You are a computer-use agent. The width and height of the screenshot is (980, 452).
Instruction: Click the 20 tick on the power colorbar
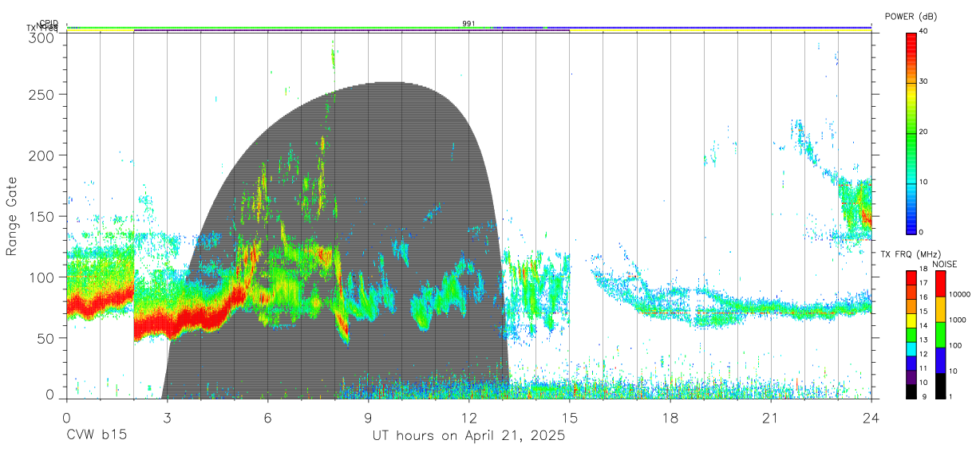point(925,132)
